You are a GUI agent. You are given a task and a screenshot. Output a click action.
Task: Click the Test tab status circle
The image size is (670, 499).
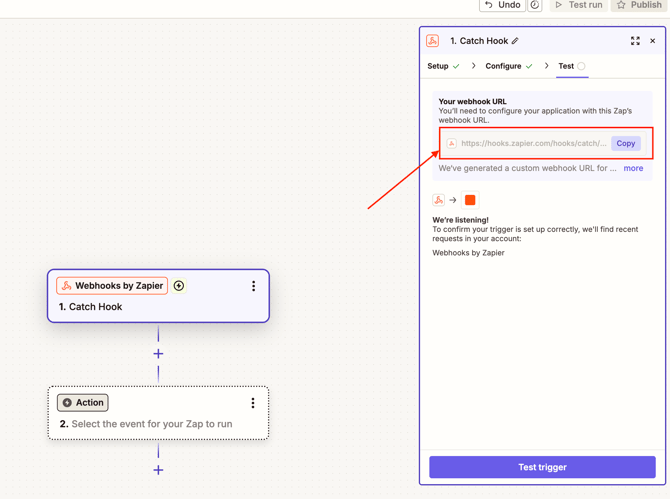(x=581, y=66)
